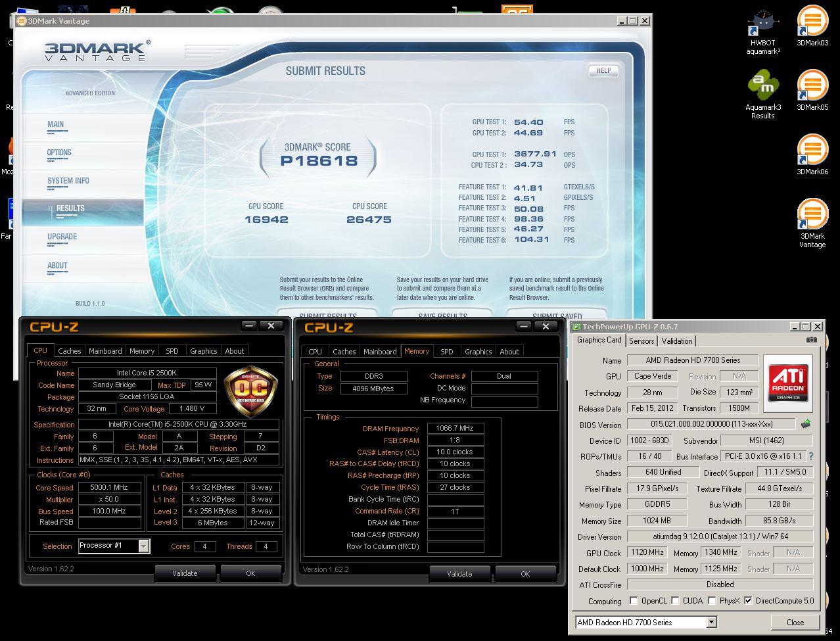This screenshot has width=840, height=641.
Task: Open the Aquamark3 Results desktop icon
Action: (x=763, y=95)
